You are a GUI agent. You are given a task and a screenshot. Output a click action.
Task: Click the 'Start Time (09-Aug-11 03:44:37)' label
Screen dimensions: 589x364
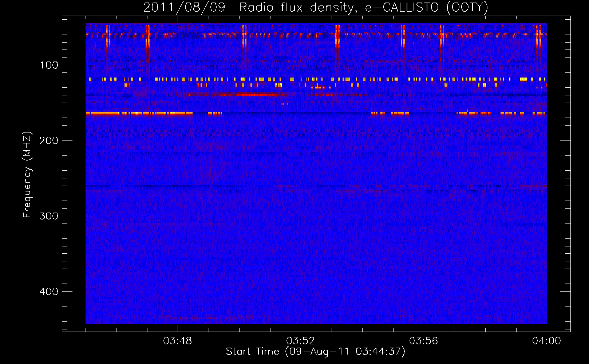(316, 352)
